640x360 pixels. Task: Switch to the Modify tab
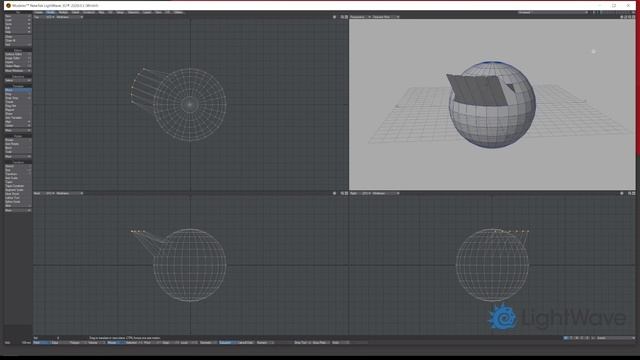click(x=51, y=13)
